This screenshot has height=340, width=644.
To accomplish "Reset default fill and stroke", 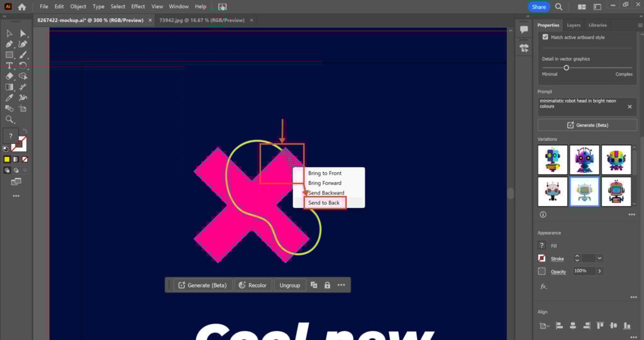I will click(5, 149).
